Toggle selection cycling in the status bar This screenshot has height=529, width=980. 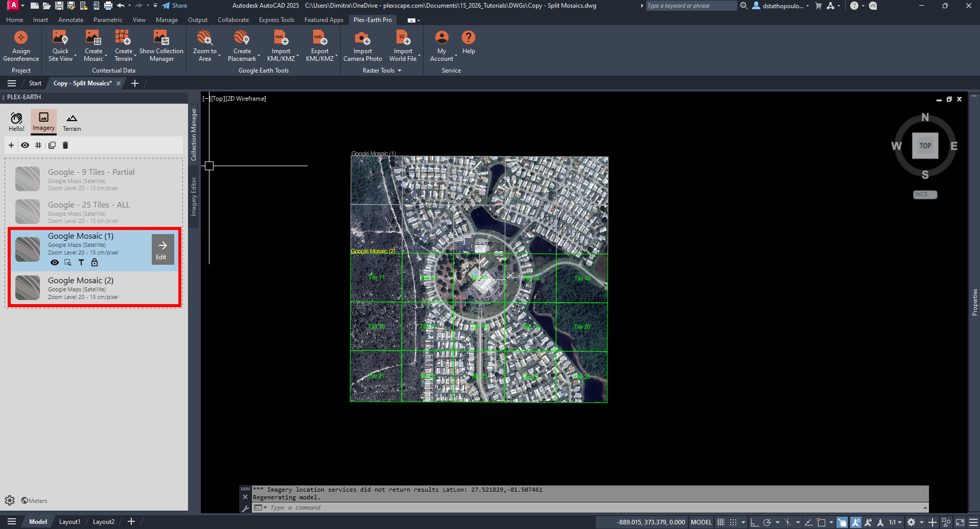coord(842,522)
